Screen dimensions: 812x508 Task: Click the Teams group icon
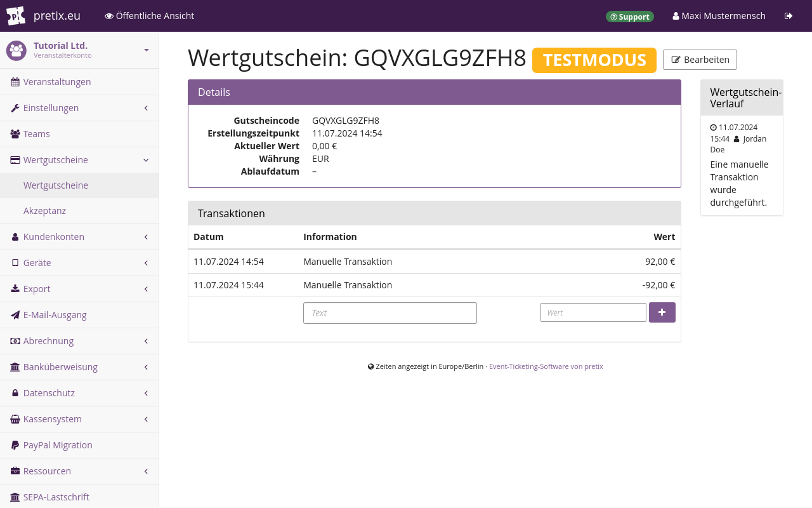tap(15, 134)
